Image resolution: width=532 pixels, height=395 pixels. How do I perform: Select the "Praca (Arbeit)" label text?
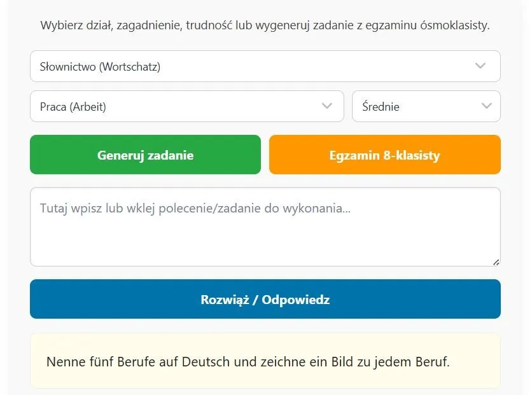coord(73,107)
